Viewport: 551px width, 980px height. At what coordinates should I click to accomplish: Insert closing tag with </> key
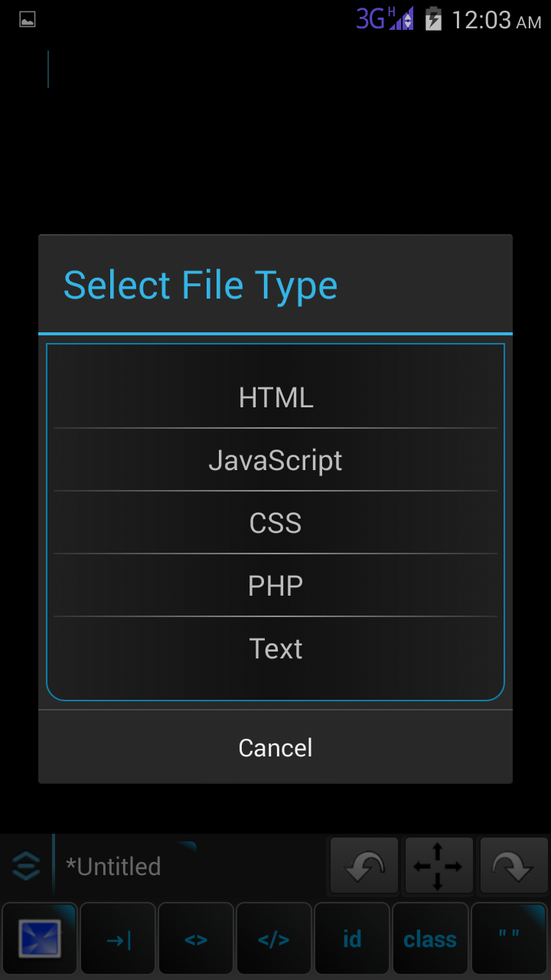[274, 939]
